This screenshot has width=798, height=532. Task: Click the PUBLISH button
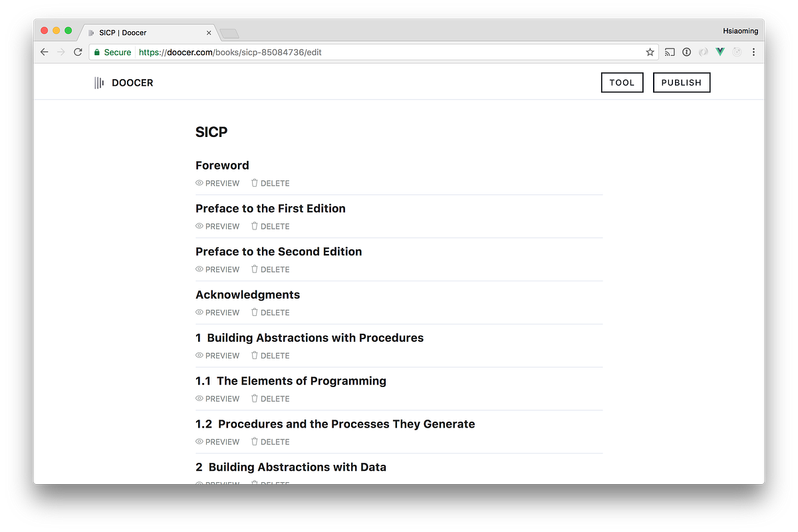point(681,82)
